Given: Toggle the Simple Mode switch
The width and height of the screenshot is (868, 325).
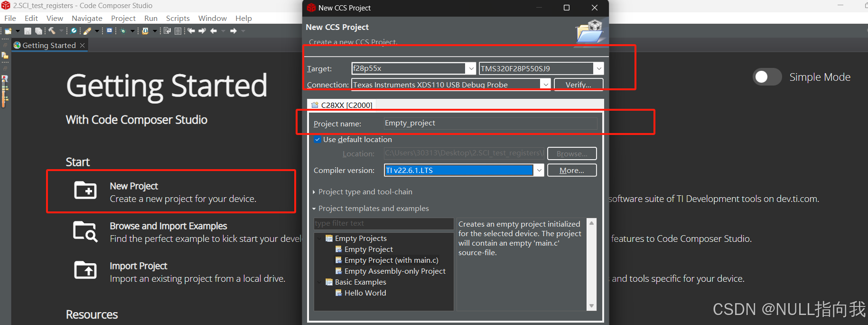Looking at the screenshot, I should click(767, 77).
